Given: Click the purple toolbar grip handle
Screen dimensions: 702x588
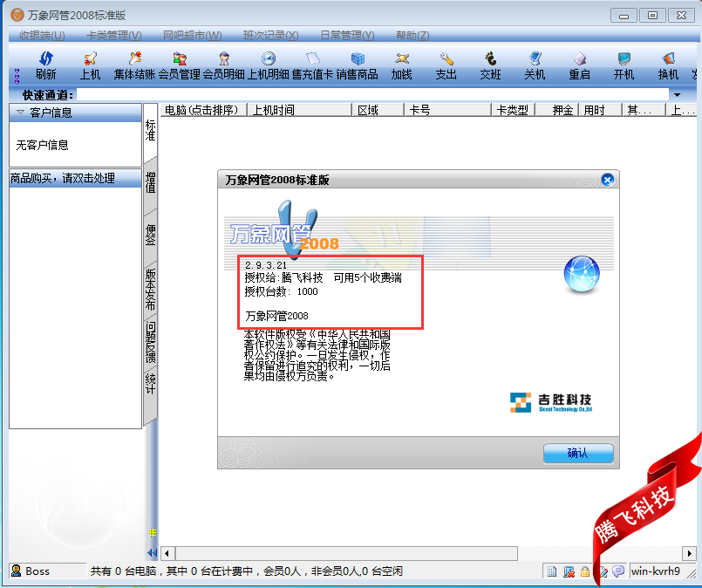Looking at the screenshot, I should click(17, 77).
